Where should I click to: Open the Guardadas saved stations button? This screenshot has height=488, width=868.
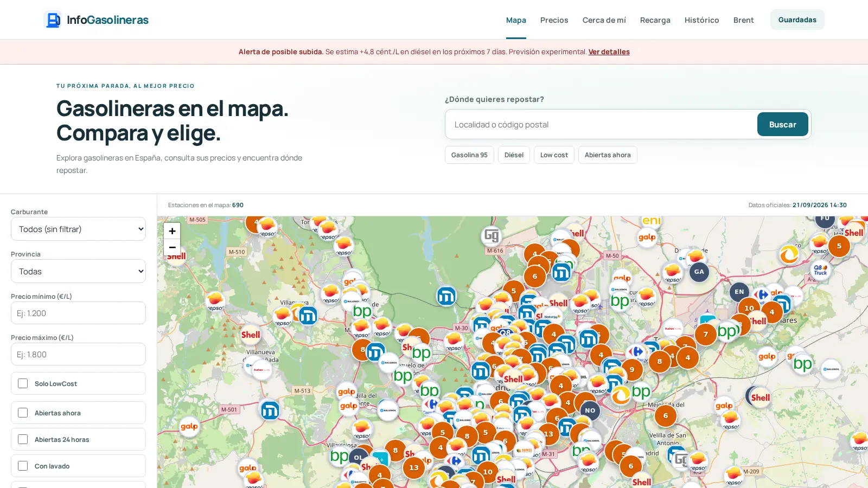797,20
